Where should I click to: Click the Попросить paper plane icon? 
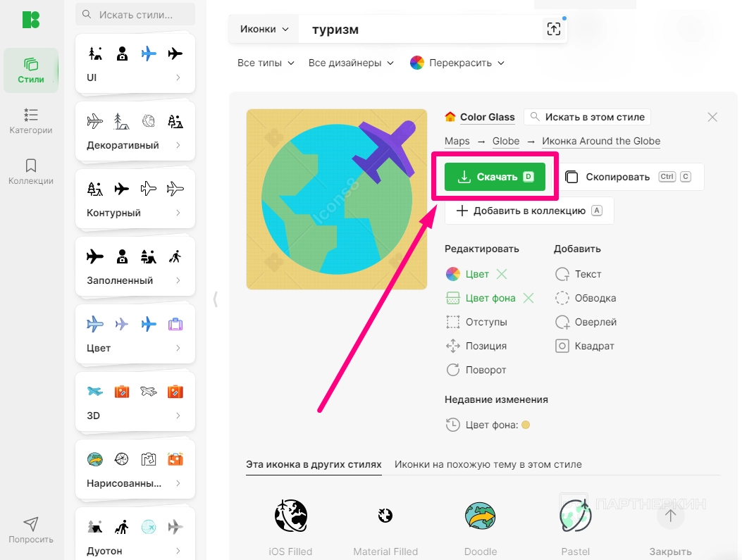[31, 523]
